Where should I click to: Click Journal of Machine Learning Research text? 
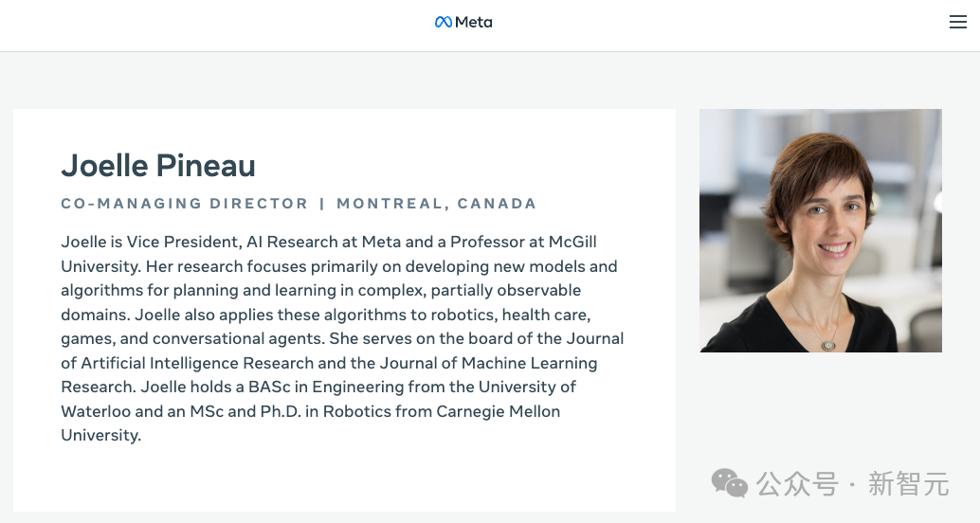[x=488, y=363]
